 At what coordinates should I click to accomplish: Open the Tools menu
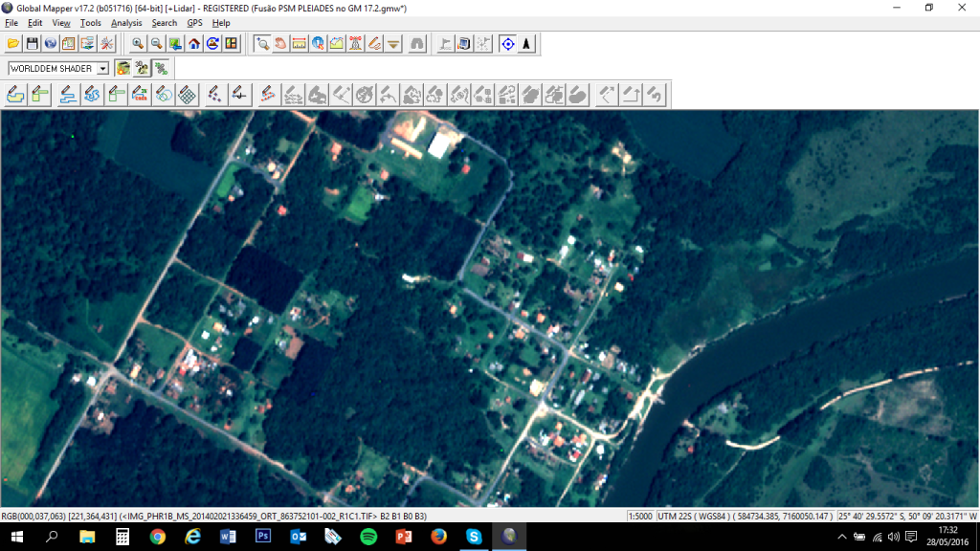pos(91,23)
